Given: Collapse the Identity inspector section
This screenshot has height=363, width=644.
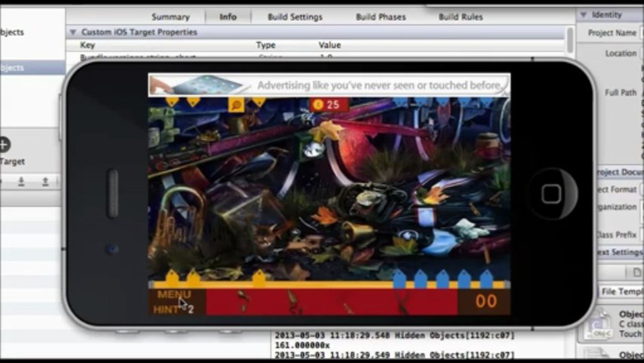Looking at the screenshot, I should [583, 15].
